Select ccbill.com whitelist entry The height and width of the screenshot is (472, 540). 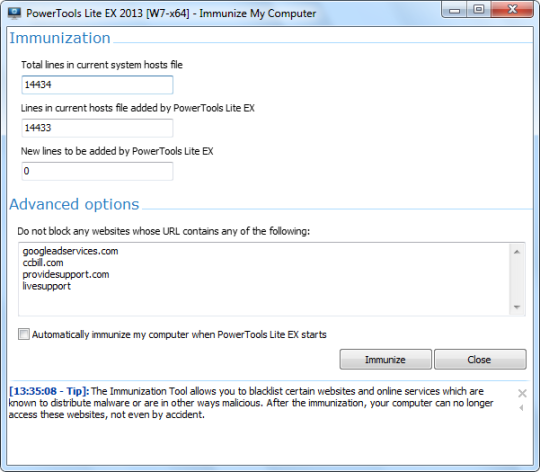pos(43,263)
